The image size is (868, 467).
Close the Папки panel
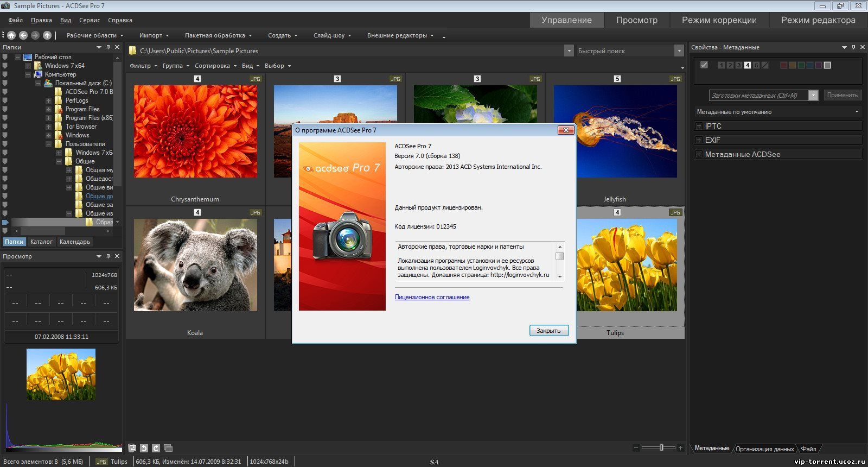117,47
